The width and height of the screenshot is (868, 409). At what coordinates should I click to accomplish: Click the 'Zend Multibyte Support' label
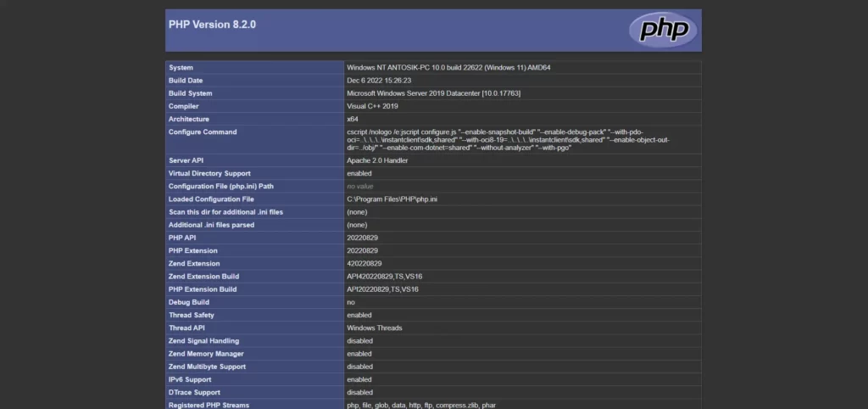pos(207,367)
